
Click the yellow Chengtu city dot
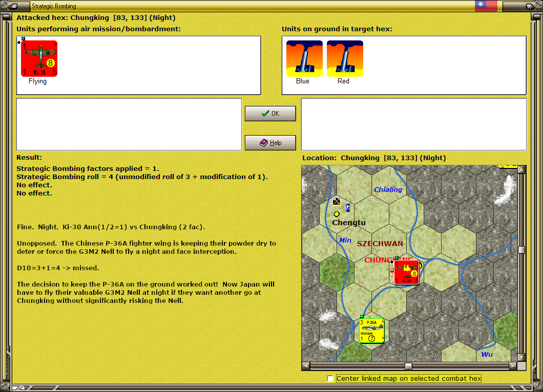point(336,214)
